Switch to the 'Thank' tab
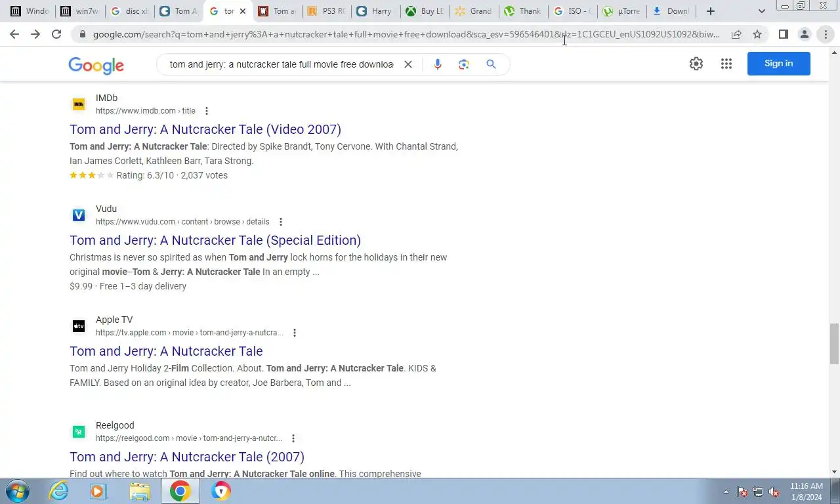The width and height of the screenshot is (840, 504). point(523,11)
